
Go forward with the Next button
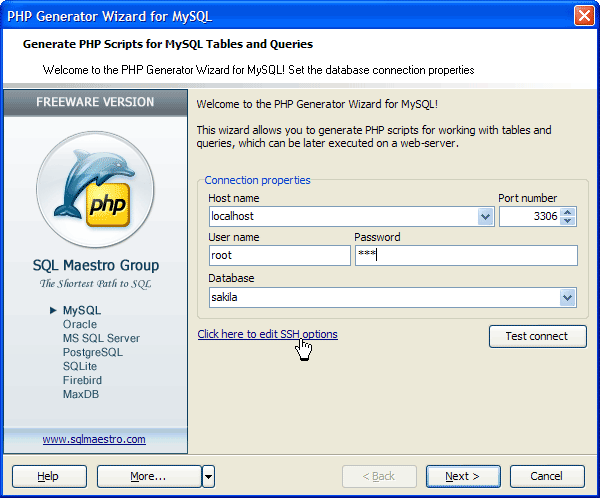(x=463, y=477)
